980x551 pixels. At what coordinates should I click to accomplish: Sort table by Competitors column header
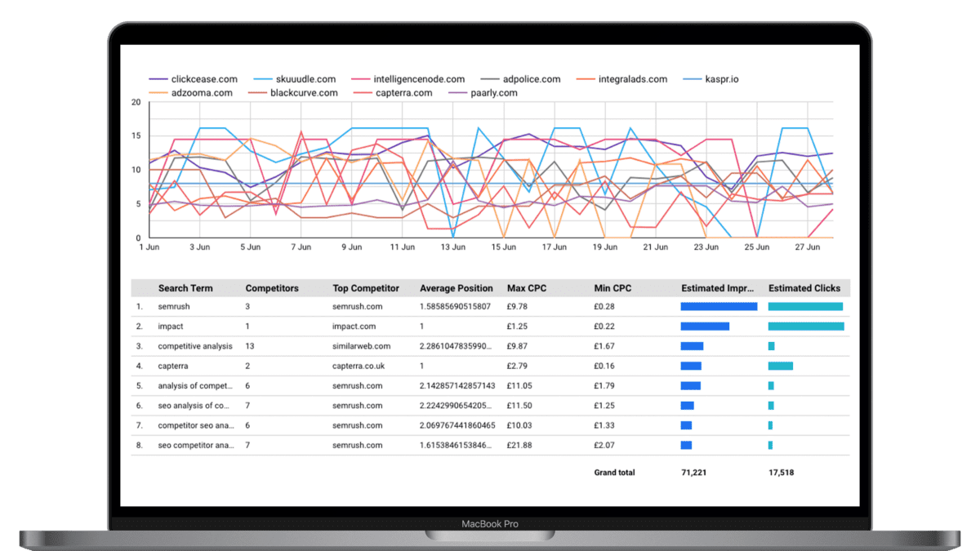coord(272,288)
